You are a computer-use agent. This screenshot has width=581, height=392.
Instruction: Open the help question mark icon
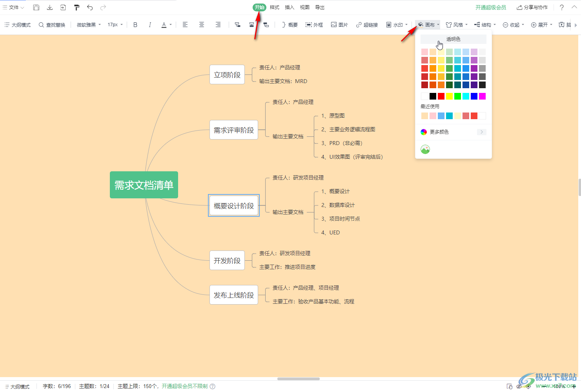562,7
